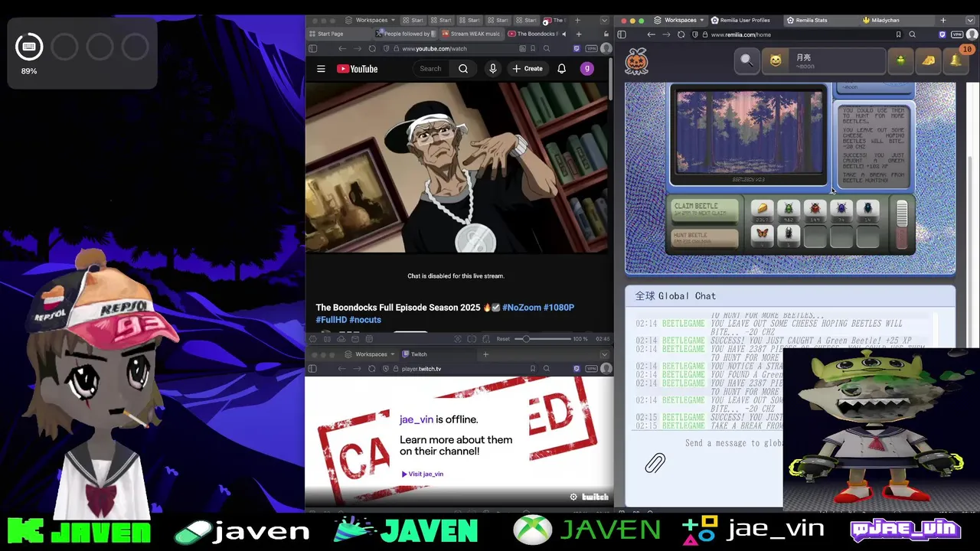This screenshot has width=980, height=551.
Task: Adjust the zoom slider in YouTube window
Action: point(544,339)
